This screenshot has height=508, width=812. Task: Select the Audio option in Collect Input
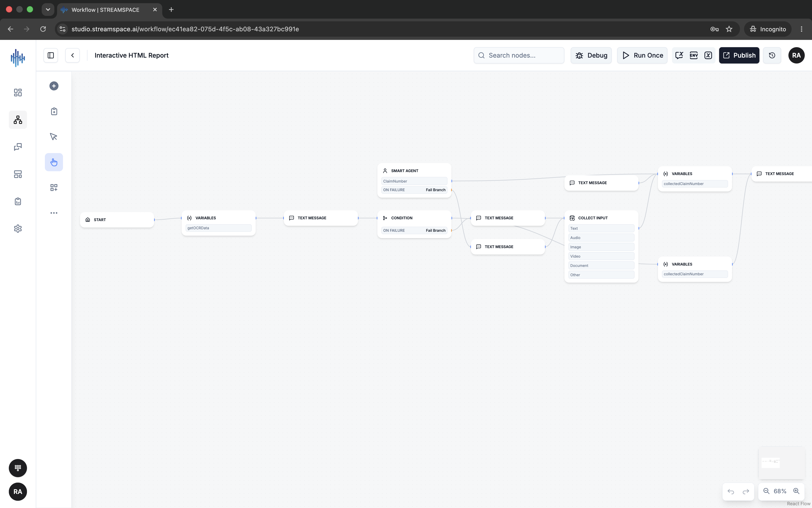pos(601,238)
